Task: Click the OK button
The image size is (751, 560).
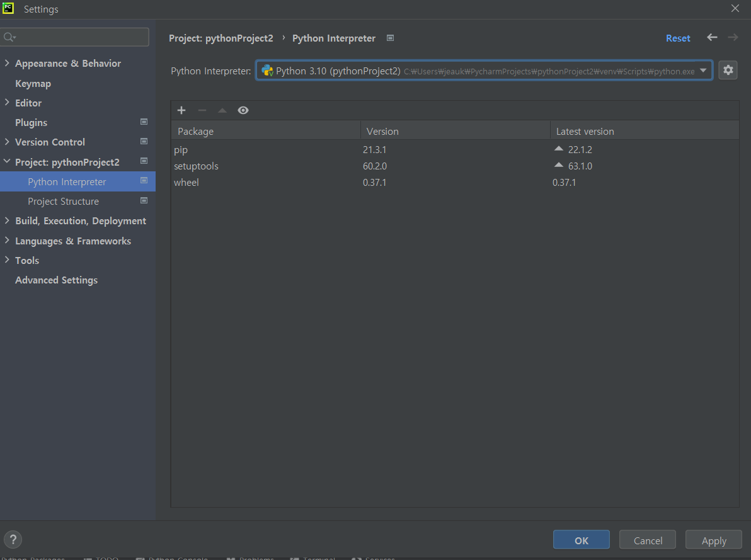Action: tap(582, 540)
